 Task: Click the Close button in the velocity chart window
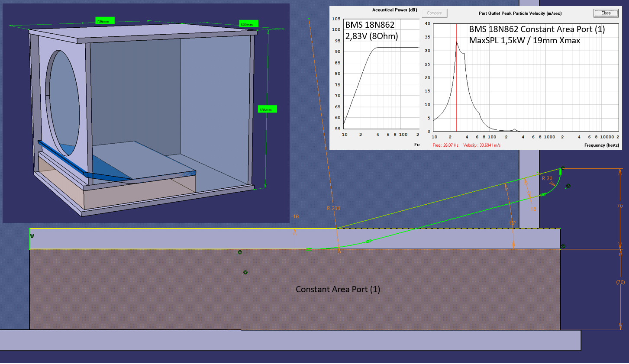(x=606, y=13)
